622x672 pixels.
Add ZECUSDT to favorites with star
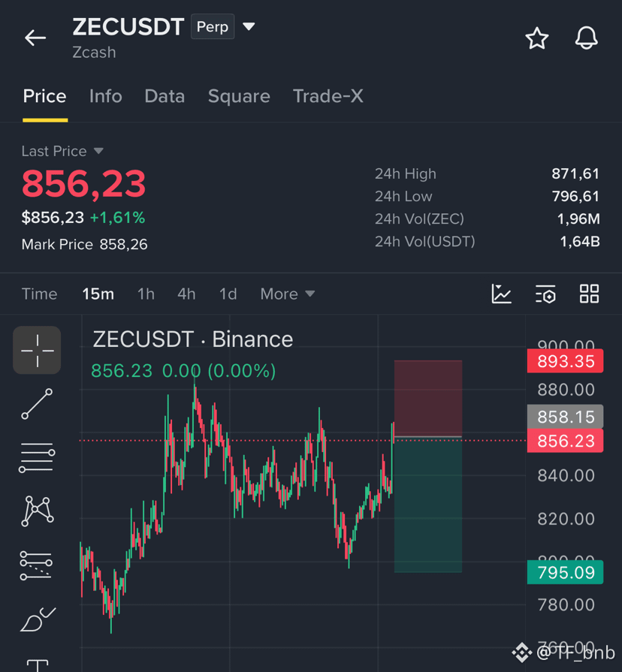(x=536, y=38)
